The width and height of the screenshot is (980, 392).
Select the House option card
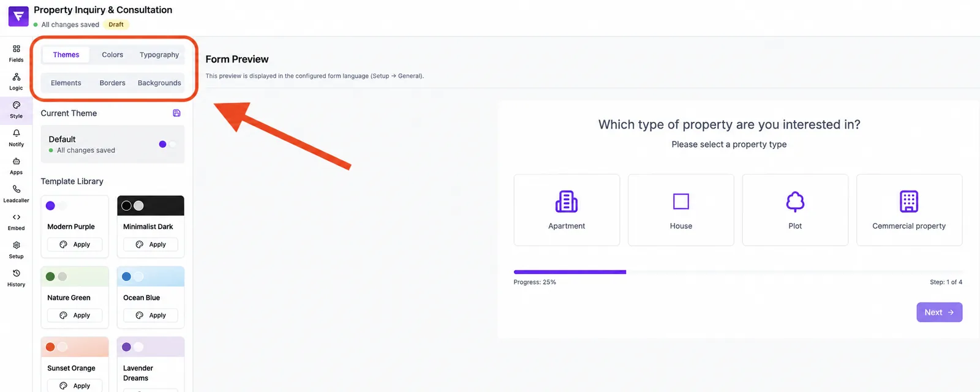(681, 210)
